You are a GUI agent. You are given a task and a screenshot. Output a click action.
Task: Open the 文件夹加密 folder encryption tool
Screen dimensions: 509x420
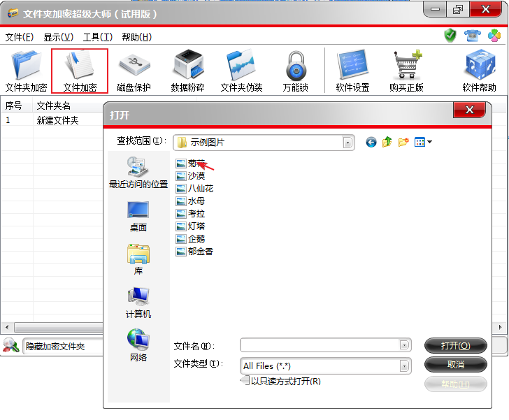(x=26, y=71)
